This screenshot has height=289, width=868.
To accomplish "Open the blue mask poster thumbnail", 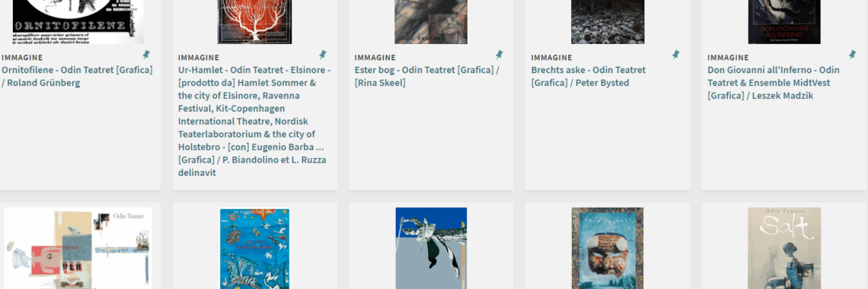I will coord(608,248).
